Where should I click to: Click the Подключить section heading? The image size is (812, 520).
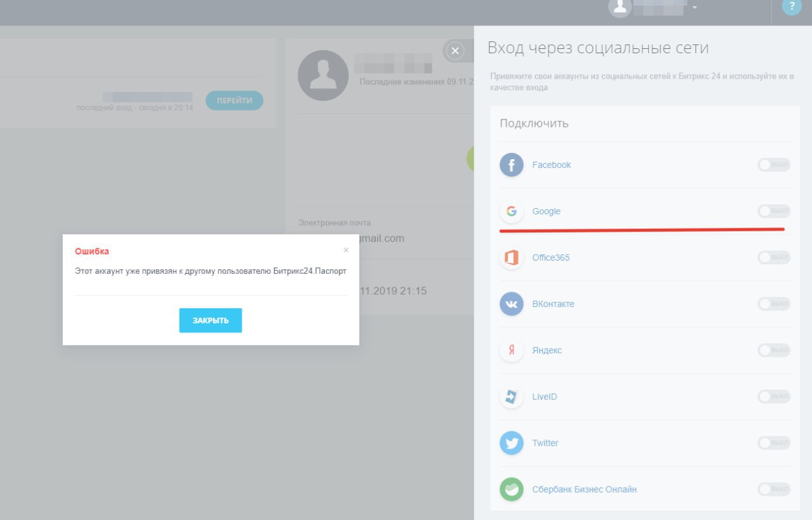click(534, 123)
